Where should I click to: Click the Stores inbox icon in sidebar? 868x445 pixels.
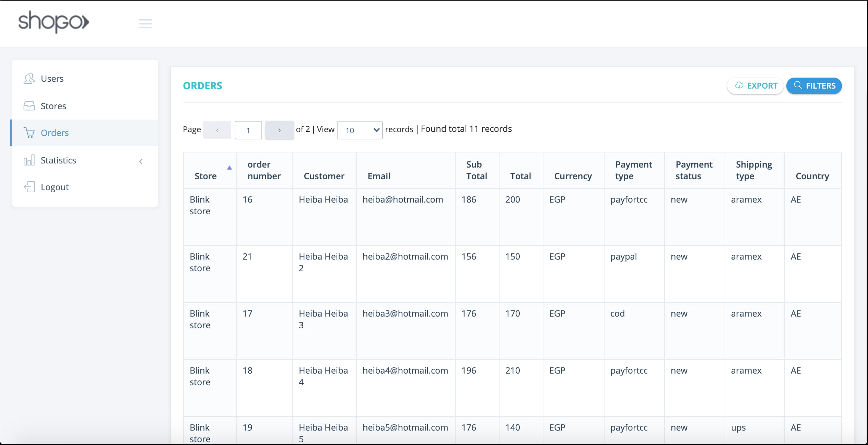29,106
